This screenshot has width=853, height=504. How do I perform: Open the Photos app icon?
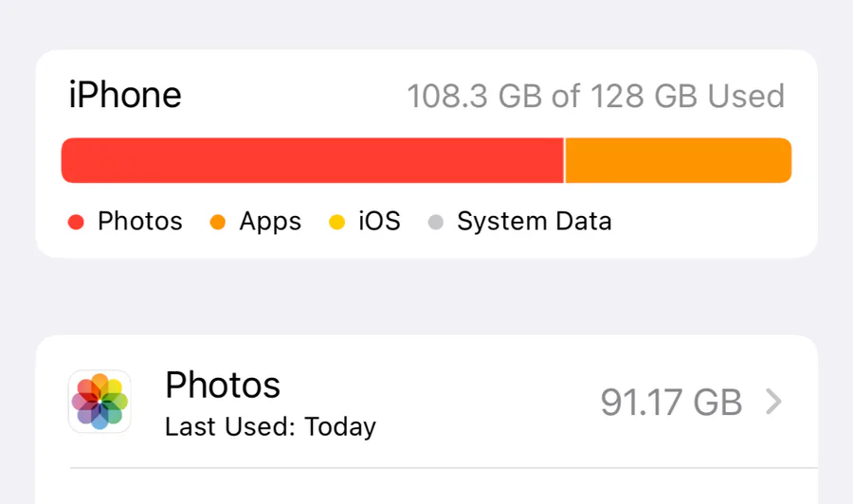click(x=100, y=402)
